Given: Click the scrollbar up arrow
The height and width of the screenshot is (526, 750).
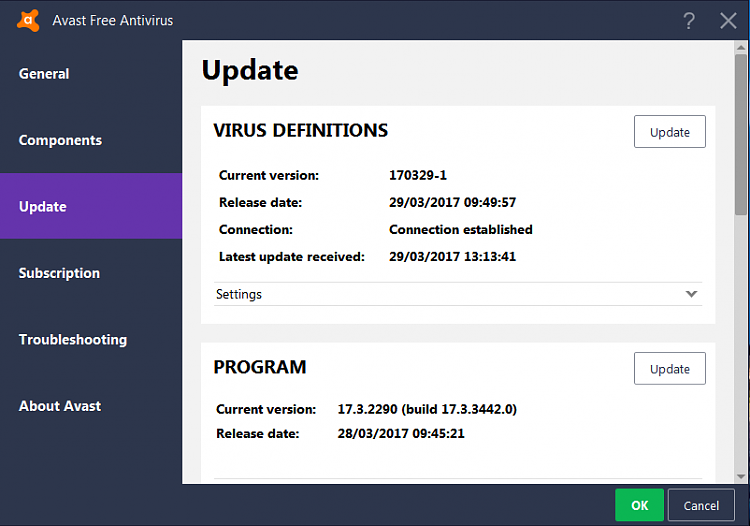Looking at the screenshot, I should pyautogui.click(x=741, y=47).
